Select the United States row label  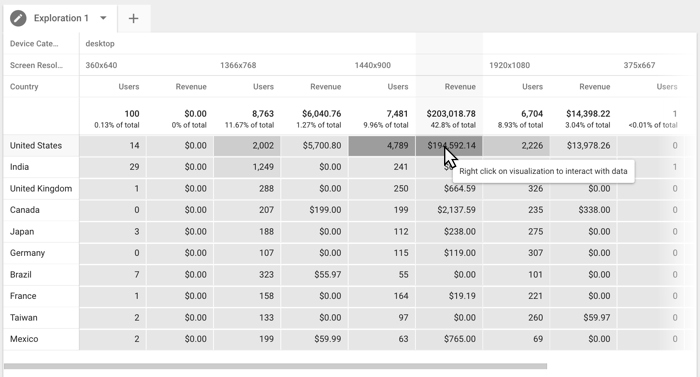[36, 146]
